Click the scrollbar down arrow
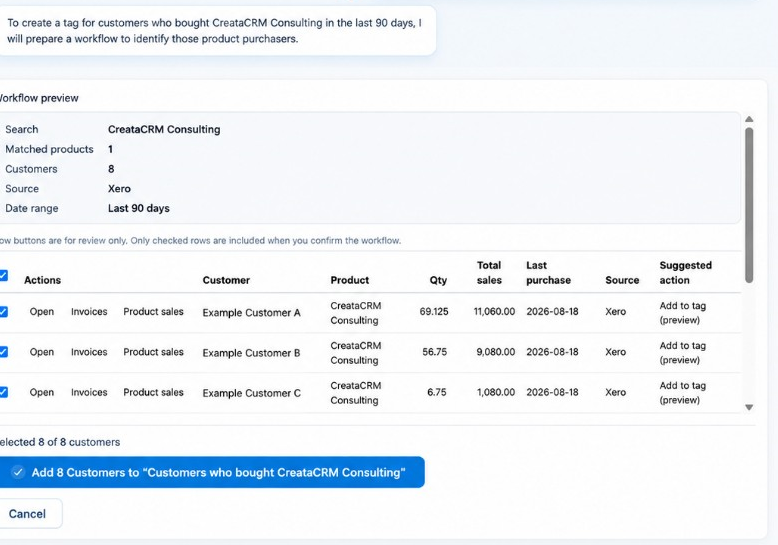This screenshot has width=778, height=545. [749, 408]
